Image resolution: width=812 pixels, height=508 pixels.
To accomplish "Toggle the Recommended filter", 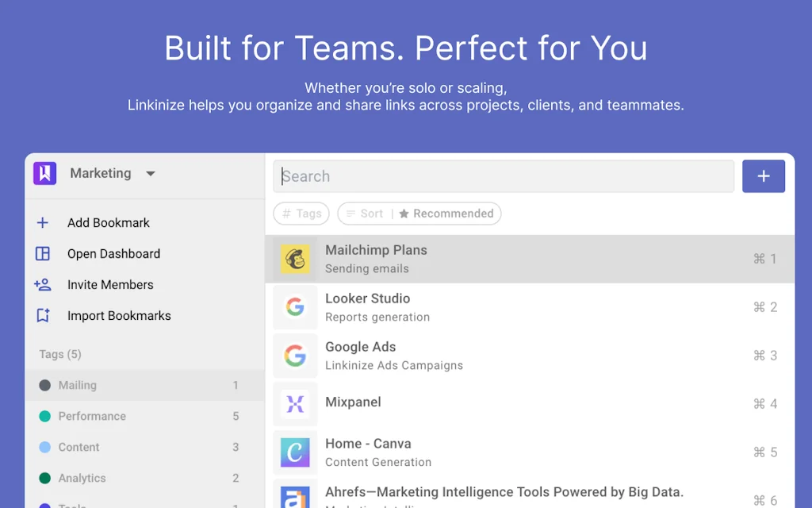I will coord(446,214).
